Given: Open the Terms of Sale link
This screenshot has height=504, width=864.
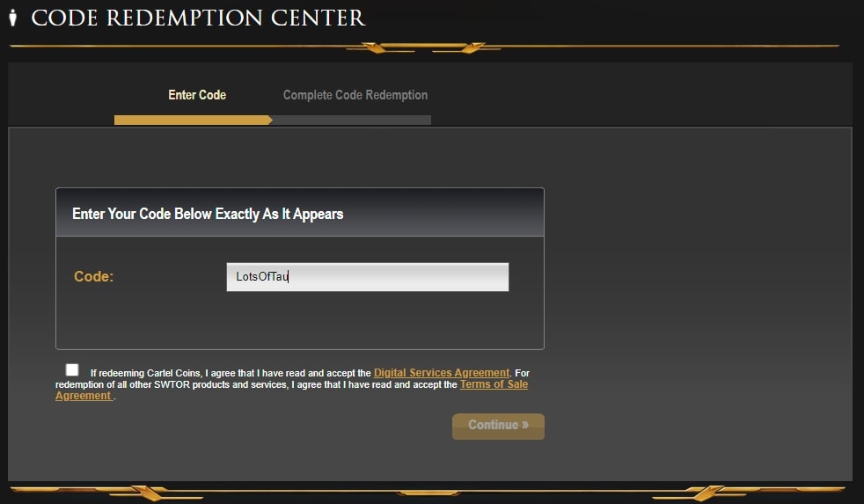Looking at the screenshot, I should click(x=494, y=383).
